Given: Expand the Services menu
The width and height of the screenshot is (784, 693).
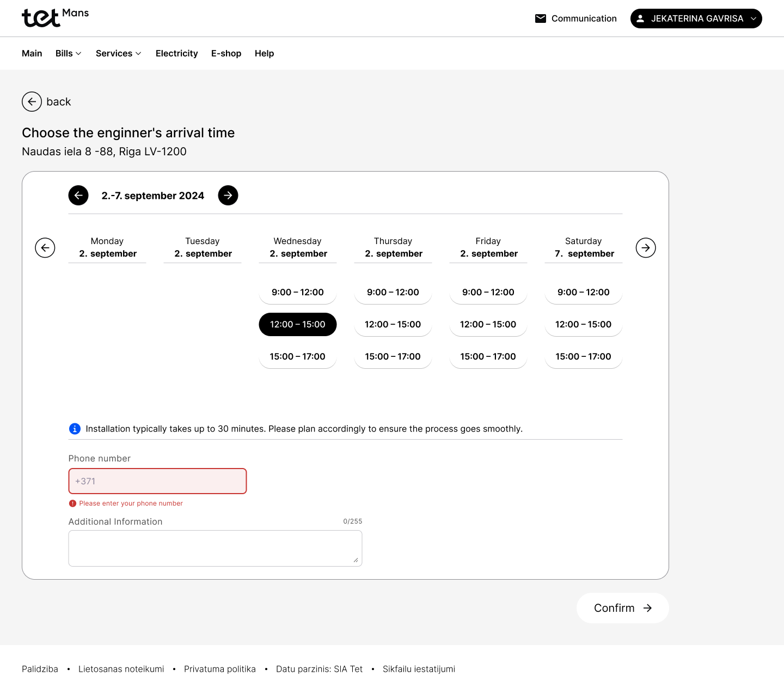Looking at the screenshot, I should pos(118,53).
